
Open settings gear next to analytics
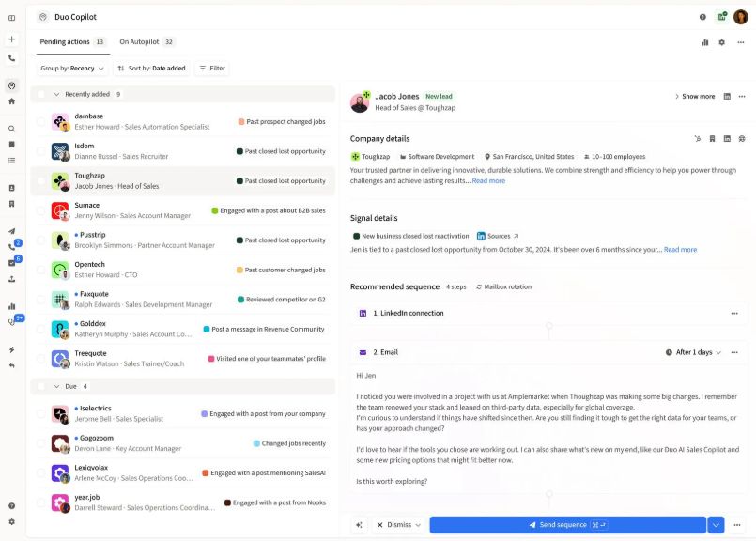pyautogui.click(x=722, y=42)
